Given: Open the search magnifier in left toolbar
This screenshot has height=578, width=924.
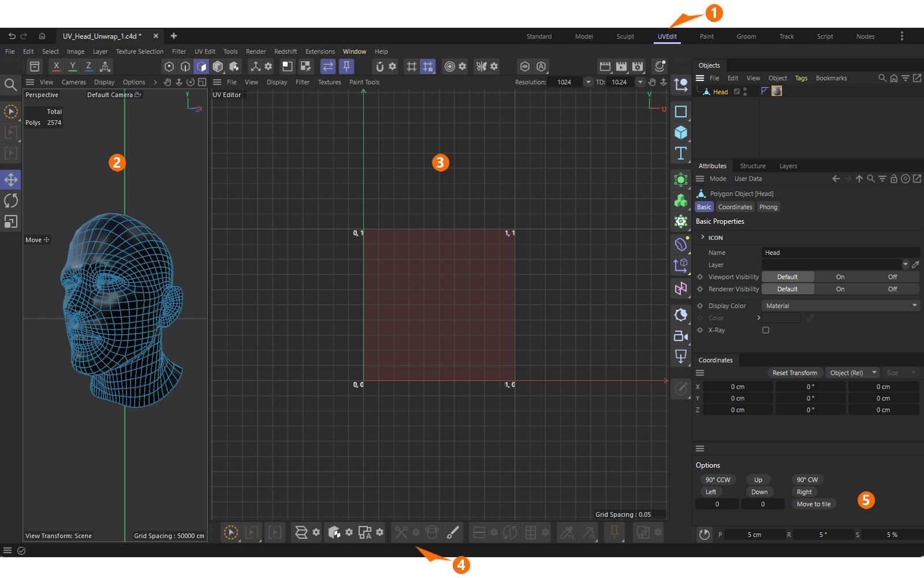Looking at the screenshot, I should pos(10,85).
